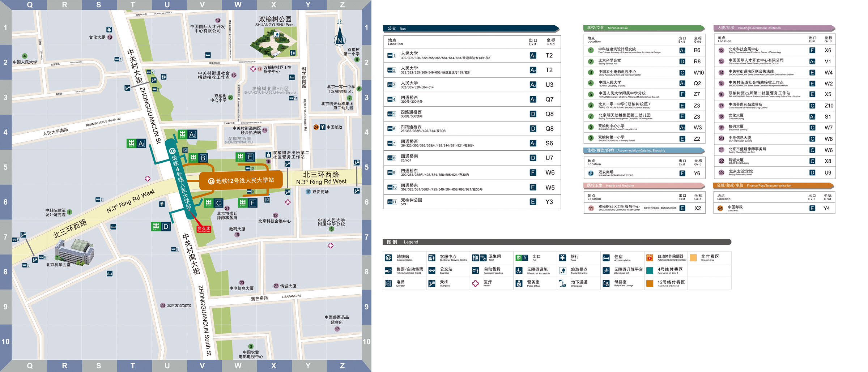Screen dimensions: 868x372
Task: Click the 北三环西路 N.3rd Ring Rd West label
Action: click(321, 178)
